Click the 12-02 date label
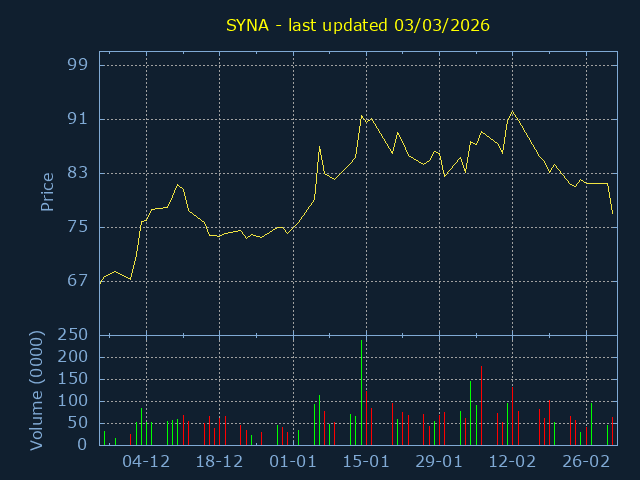The image size is (640, 480). [513, 462]
